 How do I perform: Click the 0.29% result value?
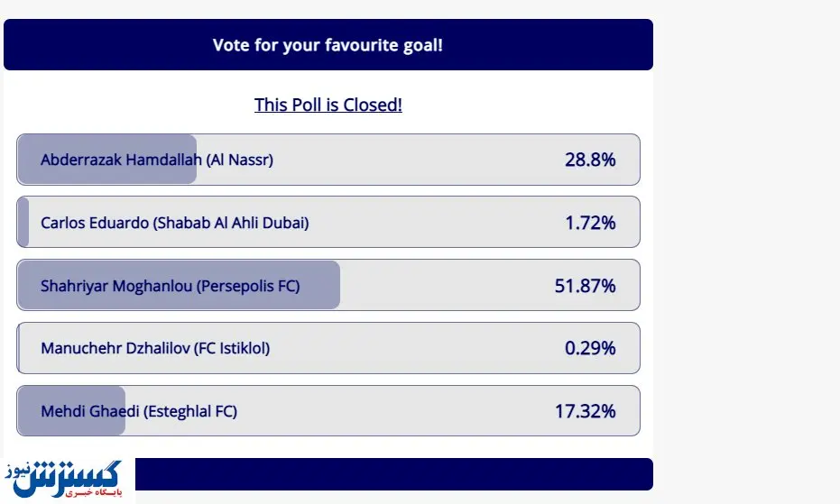(590, 348)
